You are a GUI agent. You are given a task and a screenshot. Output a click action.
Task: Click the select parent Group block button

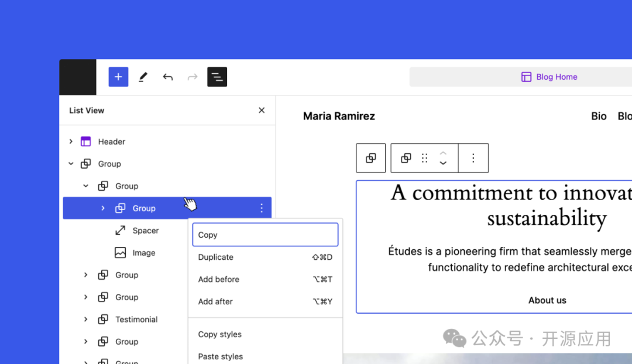371,158
